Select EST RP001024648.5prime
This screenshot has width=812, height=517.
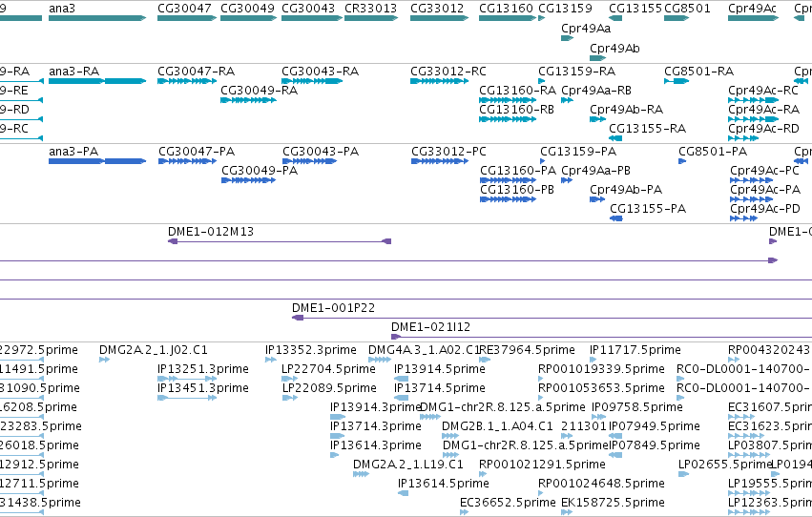[540, 493]
